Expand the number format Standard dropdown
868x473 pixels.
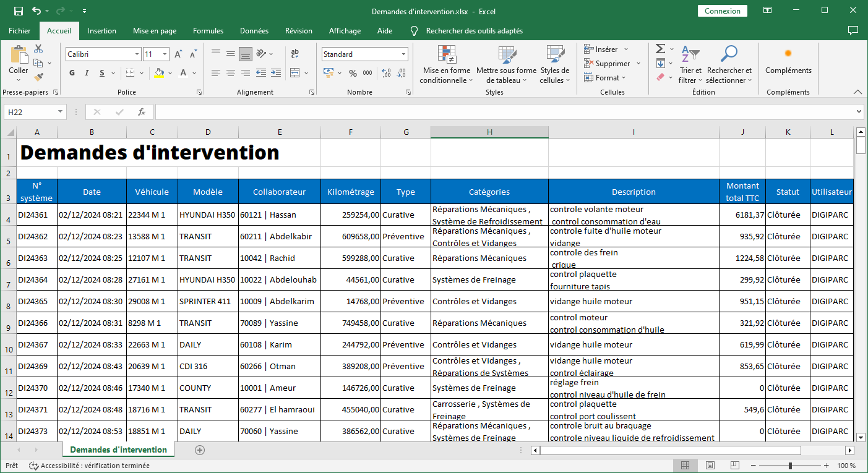(403, 54)
